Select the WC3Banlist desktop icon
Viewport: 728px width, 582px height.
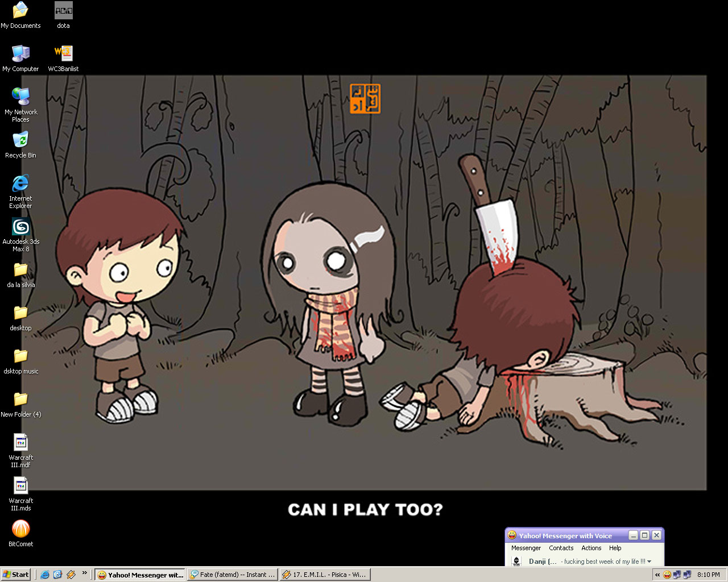coord(63,59)
